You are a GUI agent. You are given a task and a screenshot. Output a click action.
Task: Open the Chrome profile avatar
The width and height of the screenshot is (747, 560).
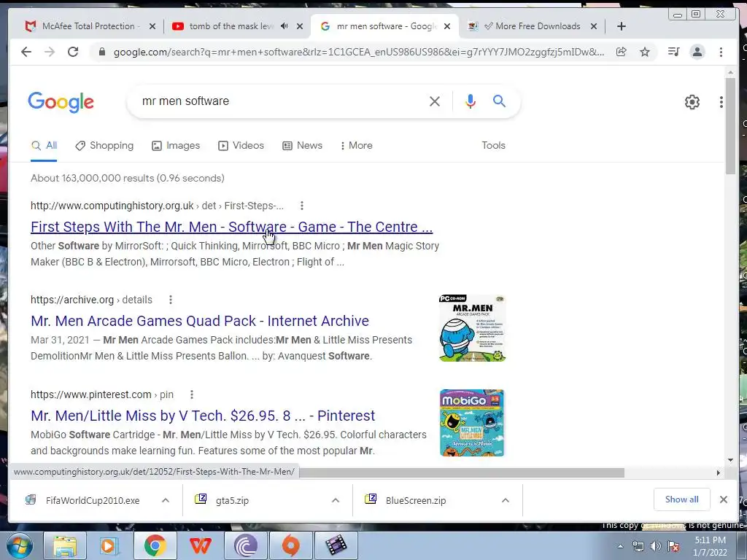(x=697, y=52)
